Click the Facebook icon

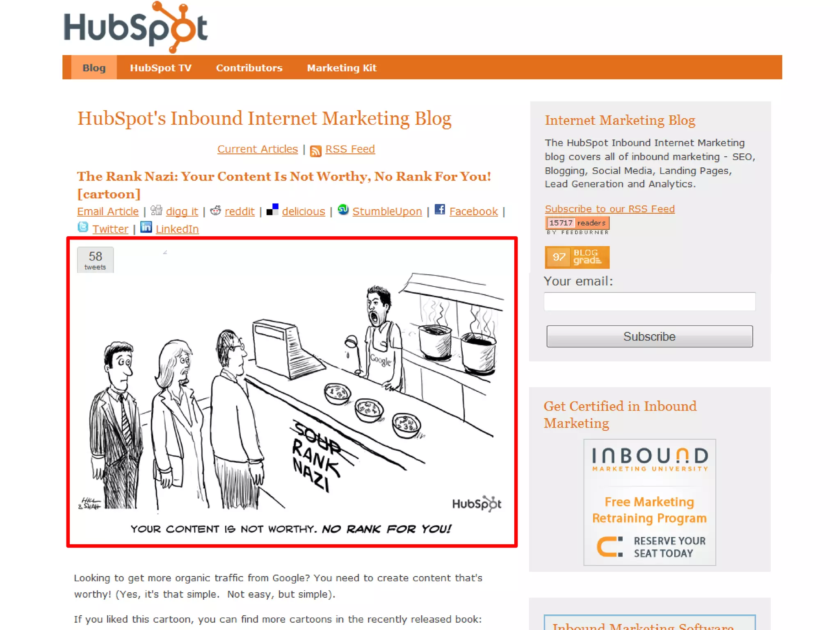point(440,209)
